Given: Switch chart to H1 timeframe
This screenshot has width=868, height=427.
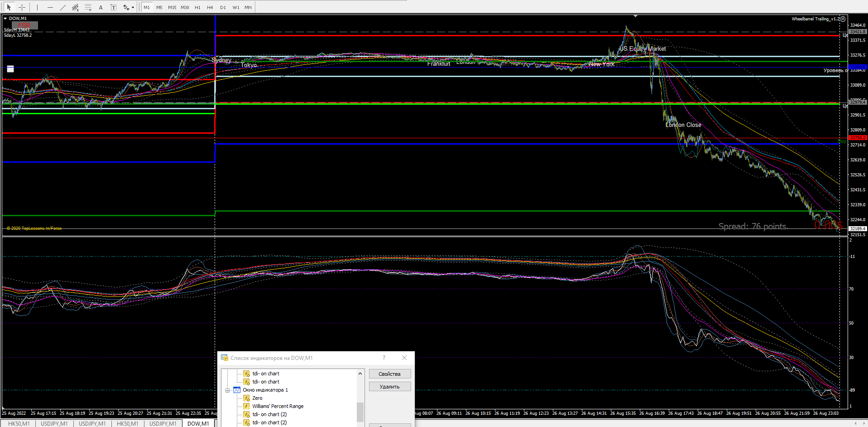Looking at the screenshot, I should (x=197, y=7).
